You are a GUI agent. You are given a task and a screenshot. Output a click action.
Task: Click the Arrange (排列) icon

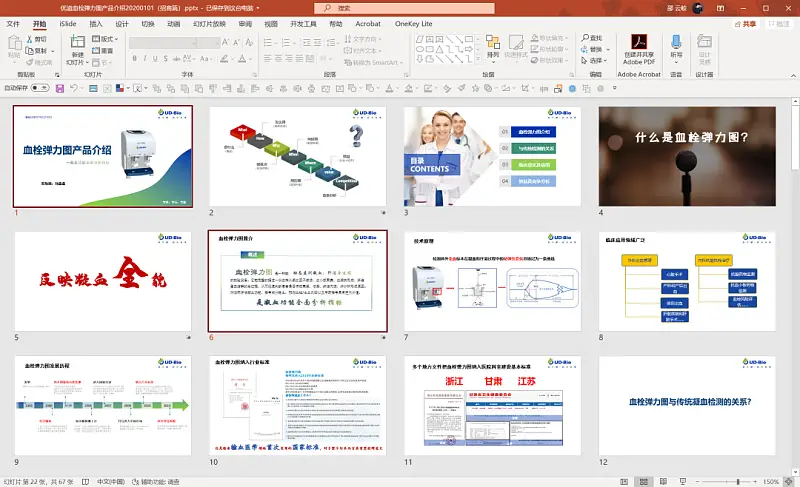492,43
